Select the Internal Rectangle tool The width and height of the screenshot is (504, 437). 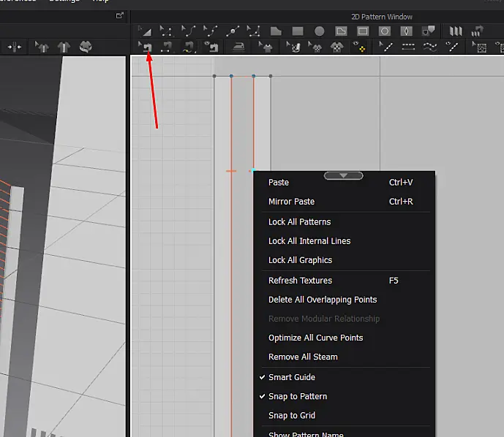[x=363, y=31]
